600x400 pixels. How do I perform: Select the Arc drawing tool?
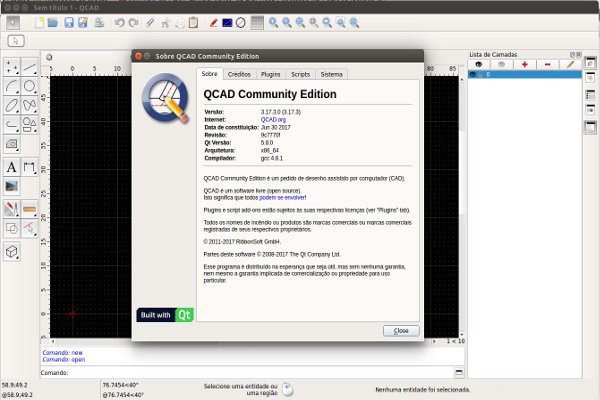12,86
